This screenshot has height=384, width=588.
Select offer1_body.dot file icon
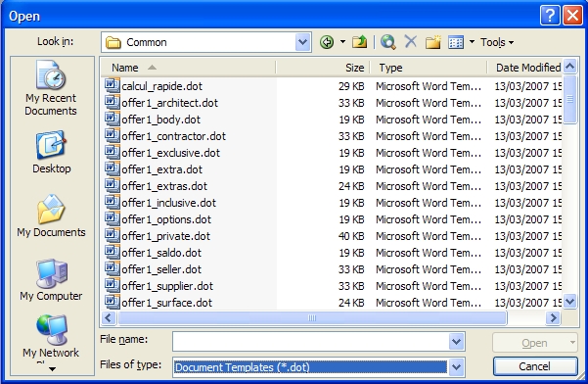[x=113, y=119]
